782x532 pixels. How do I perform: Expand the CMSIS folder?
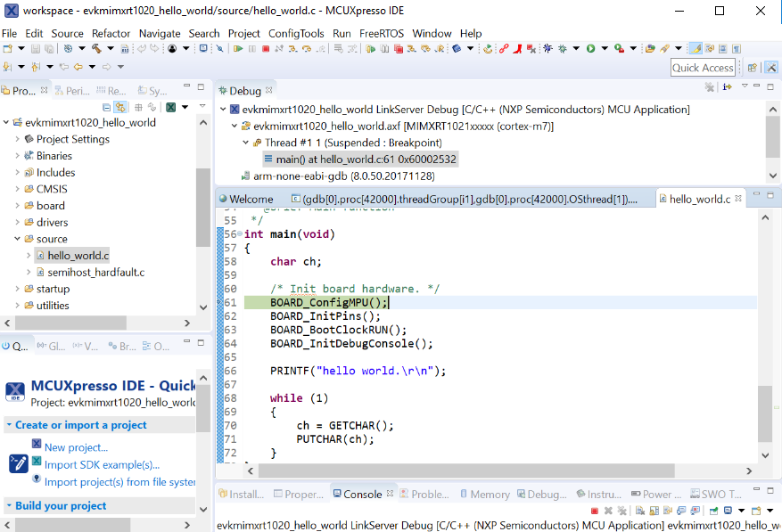pyautogui.click(x=17, y=189)
